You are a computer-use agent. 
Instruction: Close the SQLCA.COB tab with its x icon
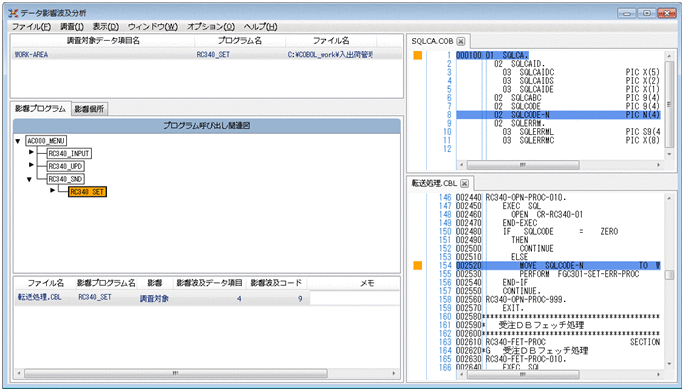[x=461, y=41]
